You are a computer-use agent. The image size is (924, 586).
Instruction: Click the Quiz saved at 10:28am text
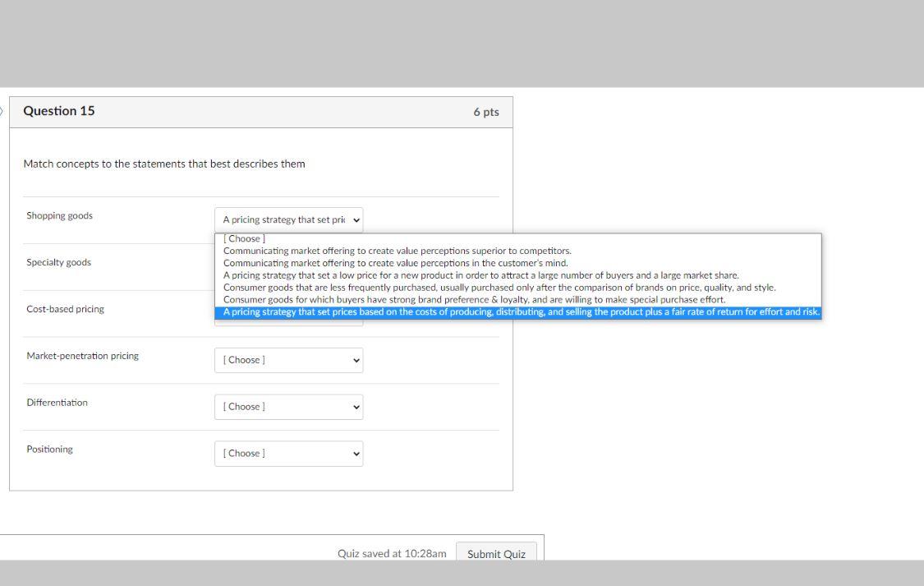(x=392, y=554)
